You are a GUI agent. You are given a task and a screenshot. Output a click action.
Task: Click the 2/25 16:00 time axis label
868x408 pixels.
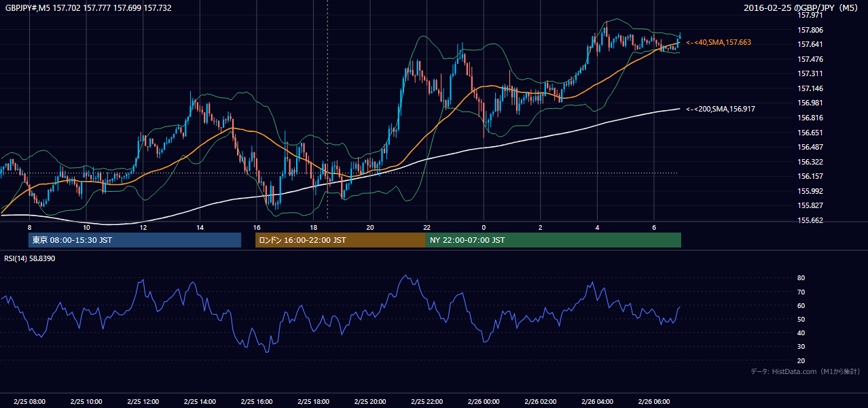256,401
